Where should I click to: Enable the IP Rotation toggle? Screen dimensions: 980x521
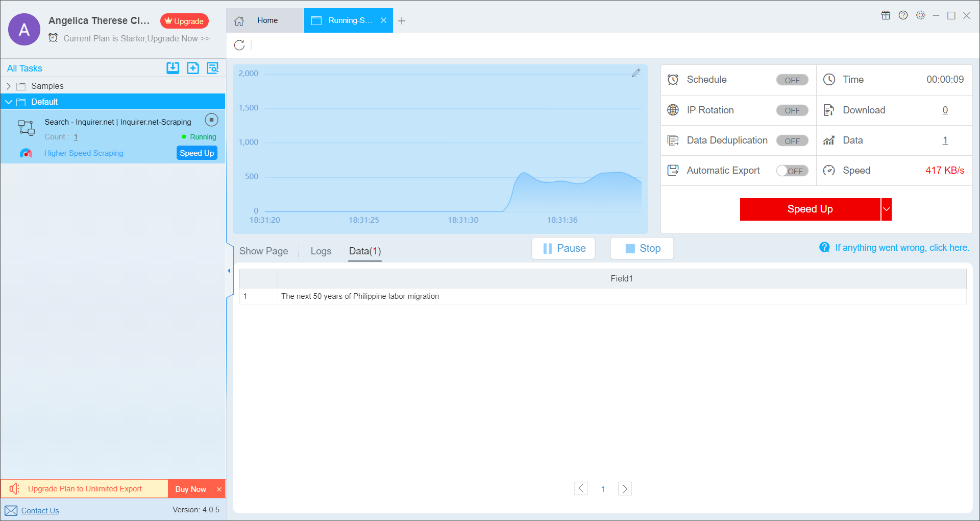(x=792, y=110)
